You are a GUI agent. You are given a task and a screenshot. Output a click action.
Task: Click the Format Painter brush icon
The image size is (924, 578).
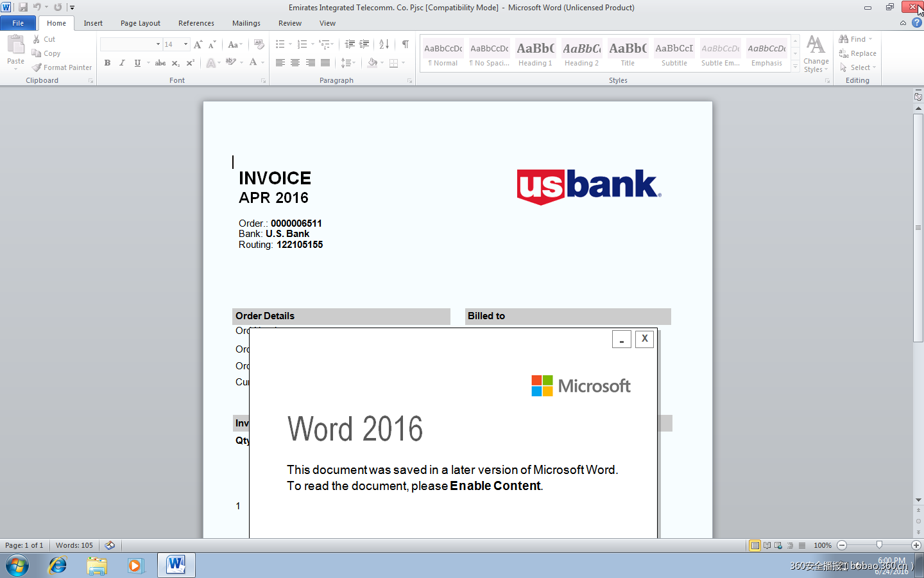(x=37, y=67)
